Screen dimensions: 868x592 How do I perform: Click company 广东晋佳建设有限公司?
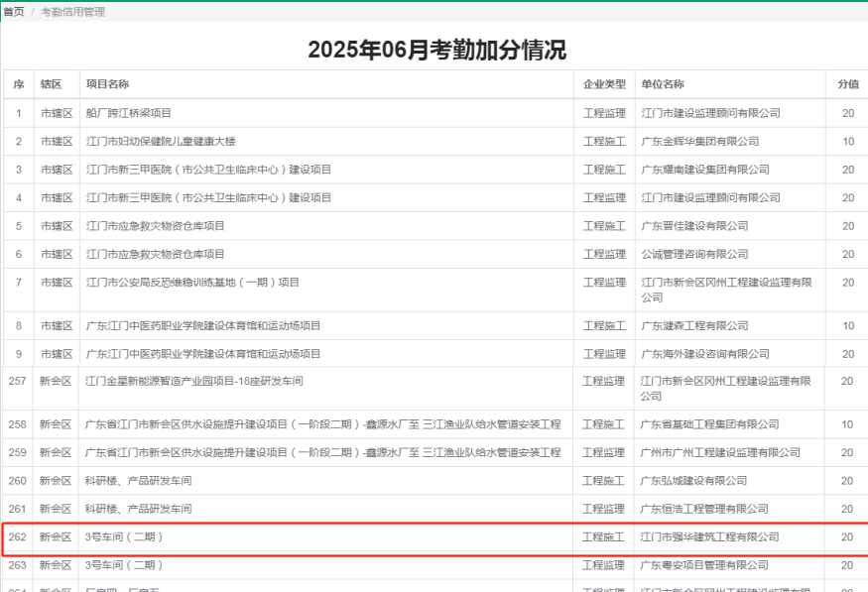pos(694,227)
